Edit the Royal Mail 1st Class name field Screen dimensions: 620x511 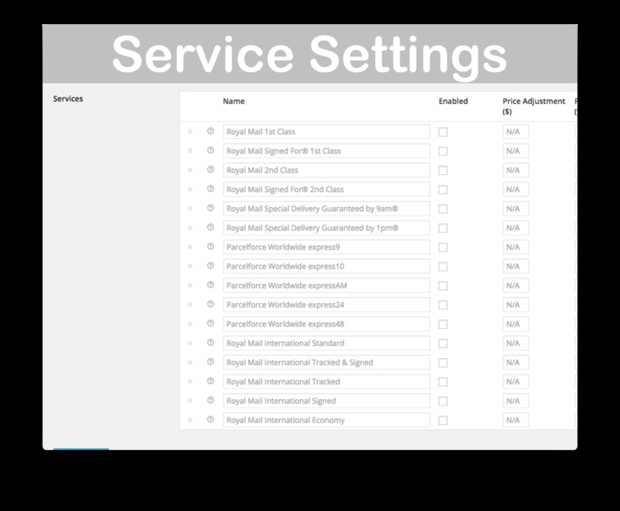(326, 132)
